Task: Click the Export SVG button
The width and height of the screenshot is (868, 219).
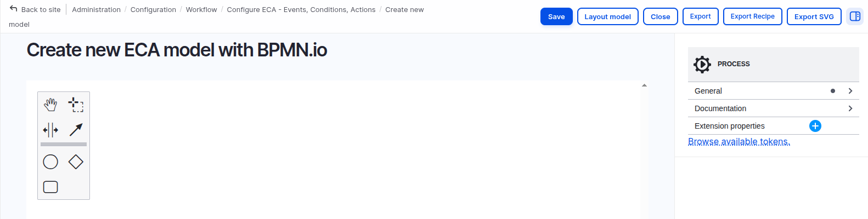Action: pos(814,16)
